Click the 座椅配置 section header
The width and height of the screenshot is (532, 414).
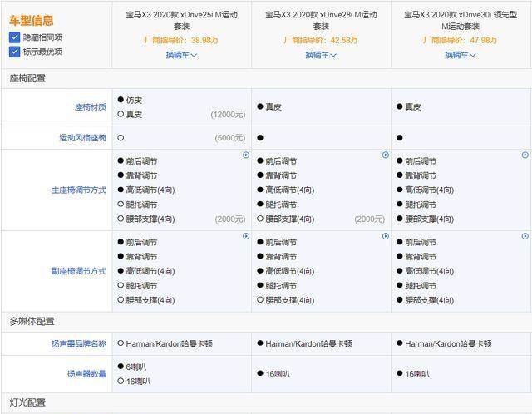[x=27, y=78]
